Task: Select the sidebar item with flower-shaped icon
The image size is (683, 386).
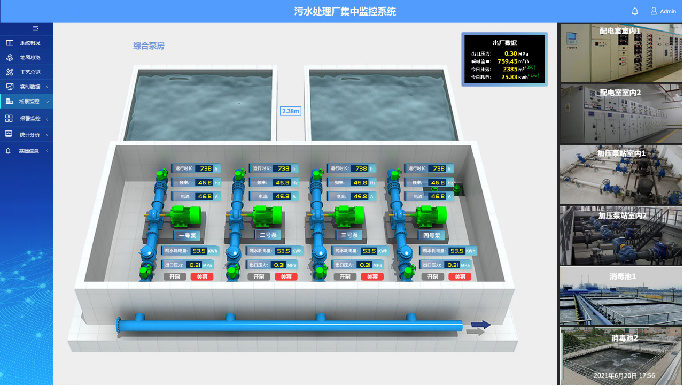Action: (27, 58)
